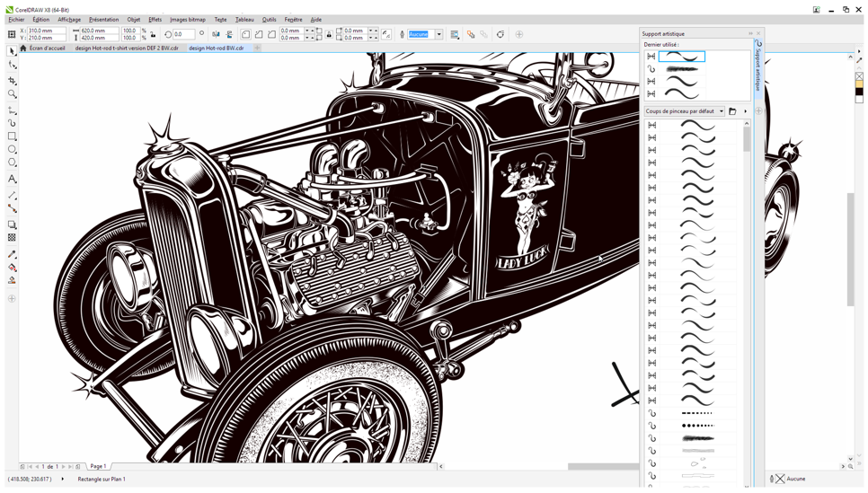Click the X position field 310.0 mm
The image size is (868, 493).
pyautogui.click(x=47, y=31)
